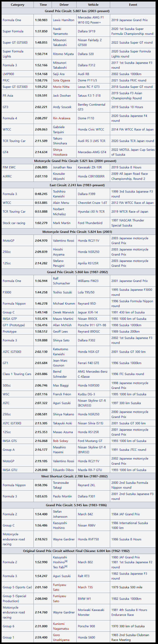Image resolution: width=158 pixels, height=644 pixels.
Task: Open the Mercedes AMG F1 W10 EQ Power+ link
Action: coord(90,20)
